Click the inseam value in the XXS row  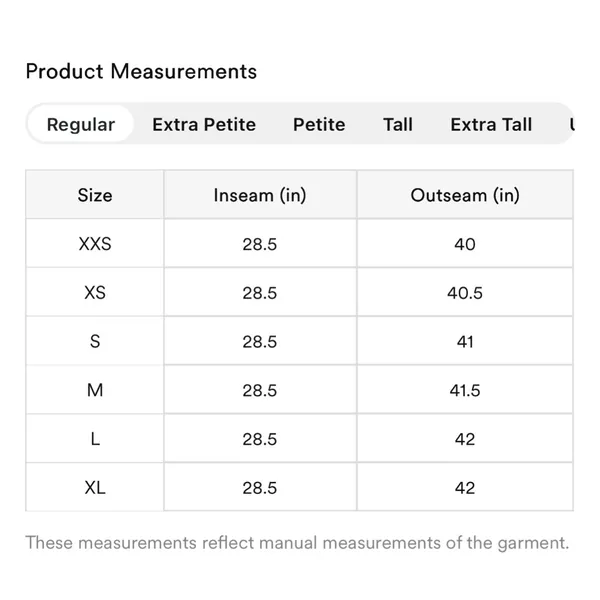tap(259, 244)
